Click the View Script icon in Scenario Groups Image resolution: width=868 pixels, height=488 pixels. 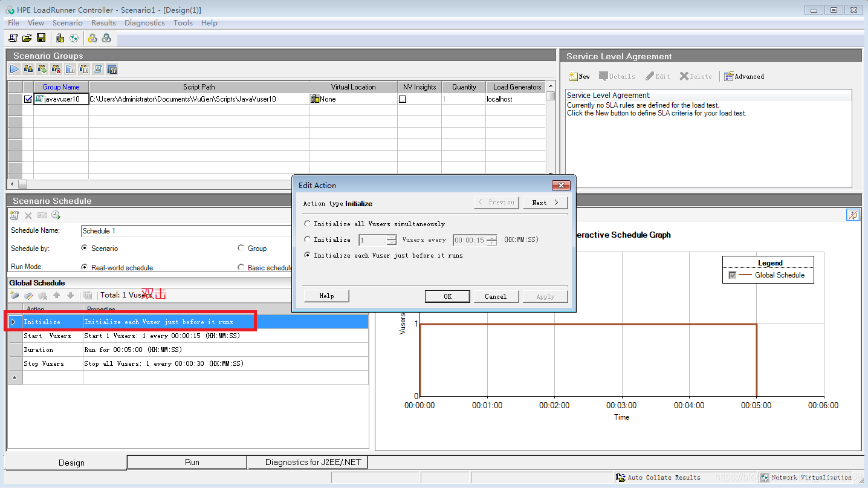[x=98, y=70]
